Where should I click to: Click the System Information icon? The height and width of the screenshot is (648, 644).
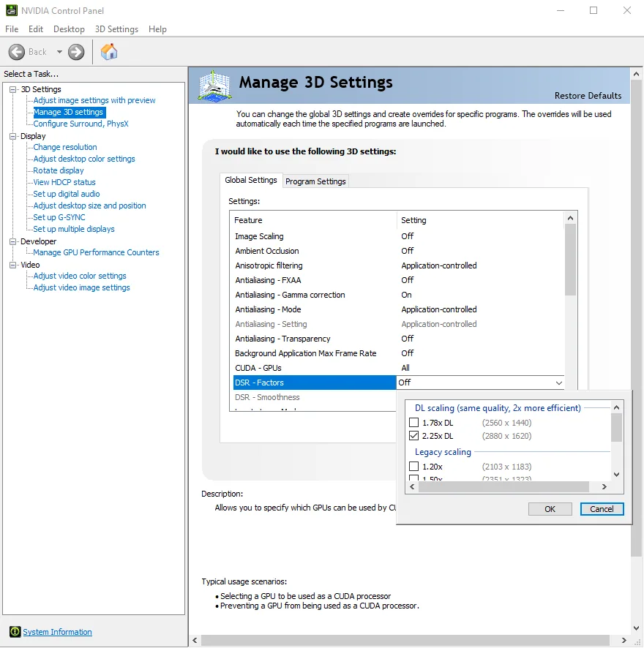click(x=15, y=631)
